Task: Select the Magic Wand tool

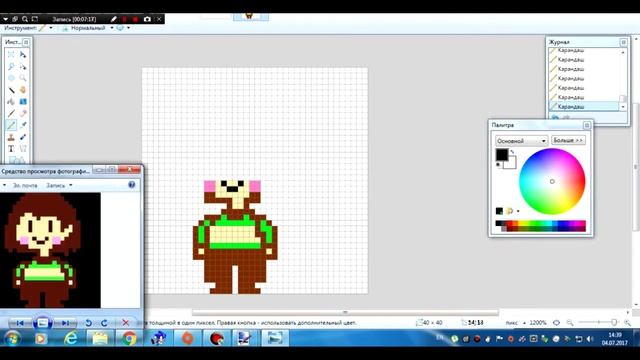Action: click(11, 90)
